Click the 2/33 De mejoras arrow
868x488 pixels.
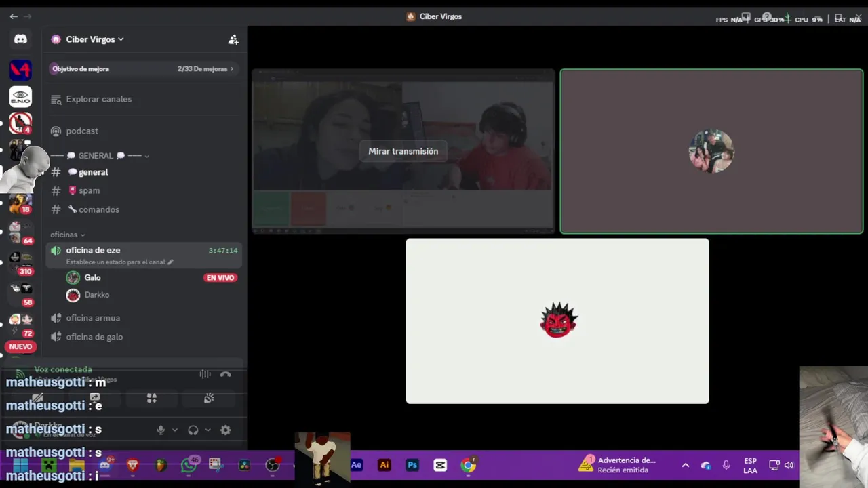(232, 68)
